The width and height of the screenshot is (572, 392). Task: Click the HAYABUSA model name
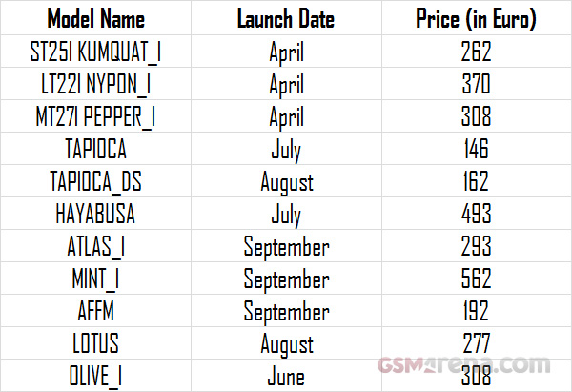95,214
